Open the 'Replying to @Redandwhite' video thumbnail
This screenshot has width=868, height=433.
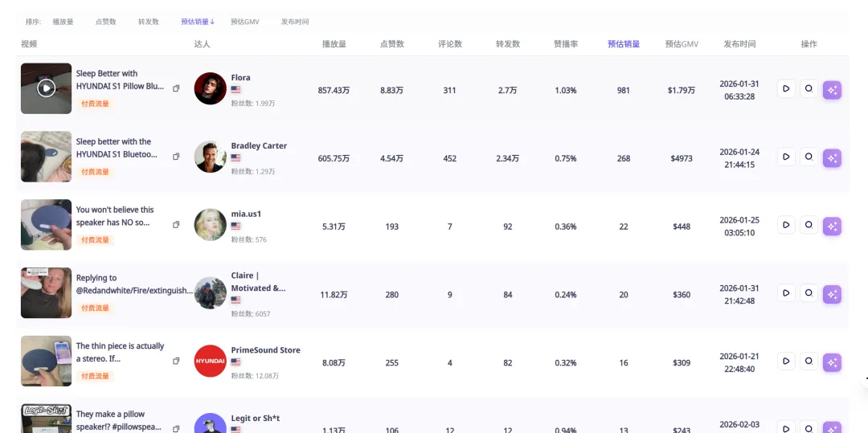[46, 293]
